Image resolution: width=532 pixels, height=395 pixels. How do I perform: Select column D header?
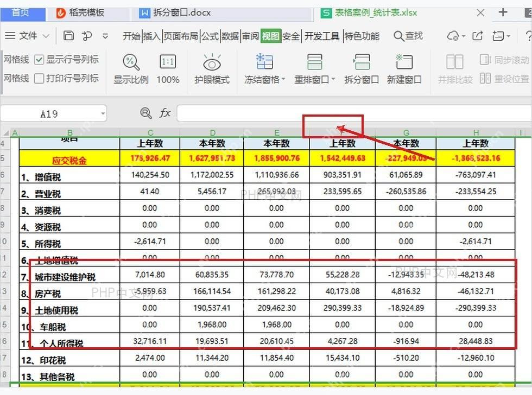tap(212, 132)
